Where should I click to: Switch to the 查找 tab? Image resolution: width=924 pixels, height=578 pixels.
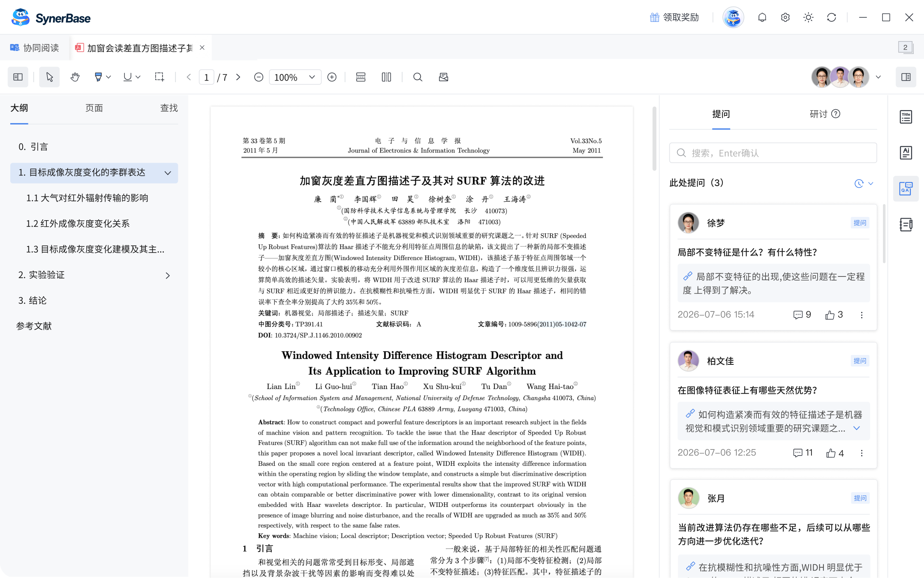click(169, 108)
